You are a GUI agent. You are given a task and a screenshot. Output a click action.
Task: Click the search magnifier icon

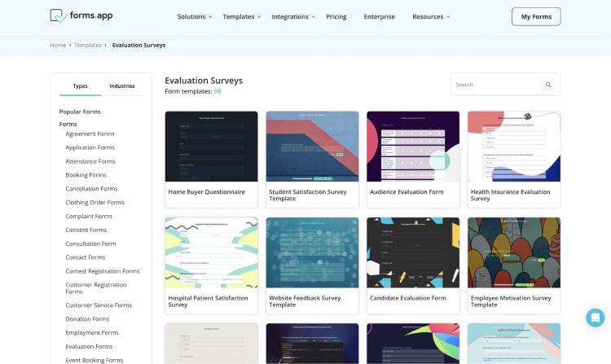pyautogui.click(x=548, y=85)
